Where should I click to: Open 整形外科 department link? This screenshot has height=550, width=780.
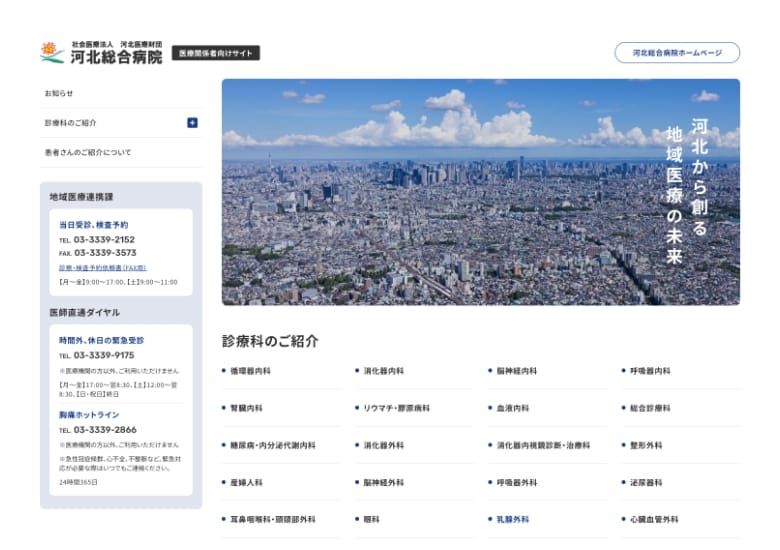click(x=646, y=446)
